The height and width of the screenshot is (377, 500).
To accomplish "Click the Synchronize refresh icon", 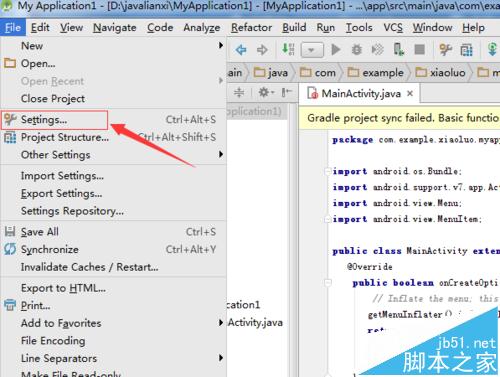I will click(10, 249).
